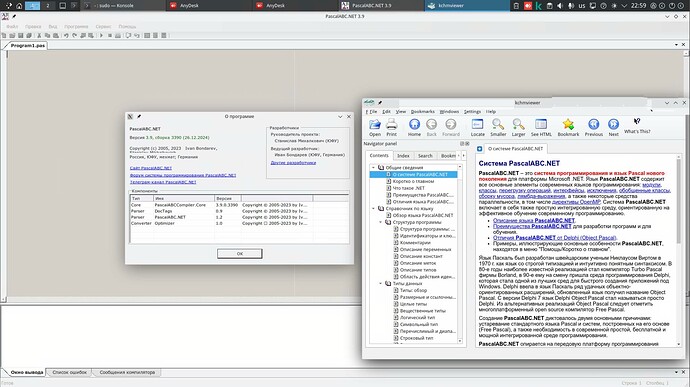Screen dimensions: 690x387
Task: Click OK button in 'О программе' dialog
Action: 240,254
